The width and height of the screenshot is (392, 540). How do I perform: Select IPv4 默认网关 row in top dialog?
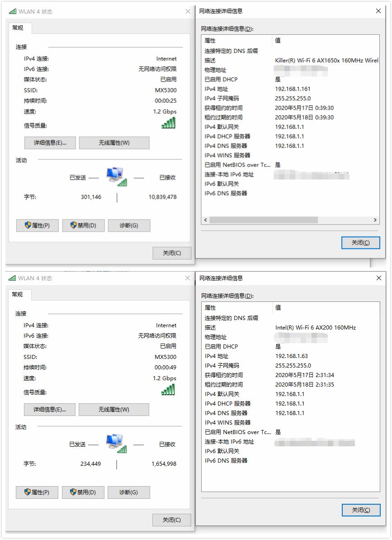point(291,127)
